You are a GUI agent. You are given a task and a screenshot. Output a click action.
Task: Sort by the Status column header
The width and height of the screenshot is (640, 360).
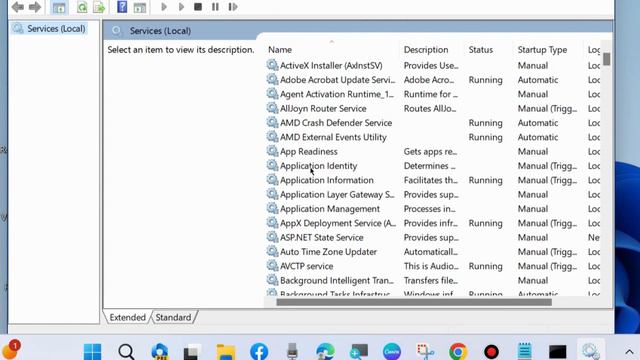tap(480, 50)
